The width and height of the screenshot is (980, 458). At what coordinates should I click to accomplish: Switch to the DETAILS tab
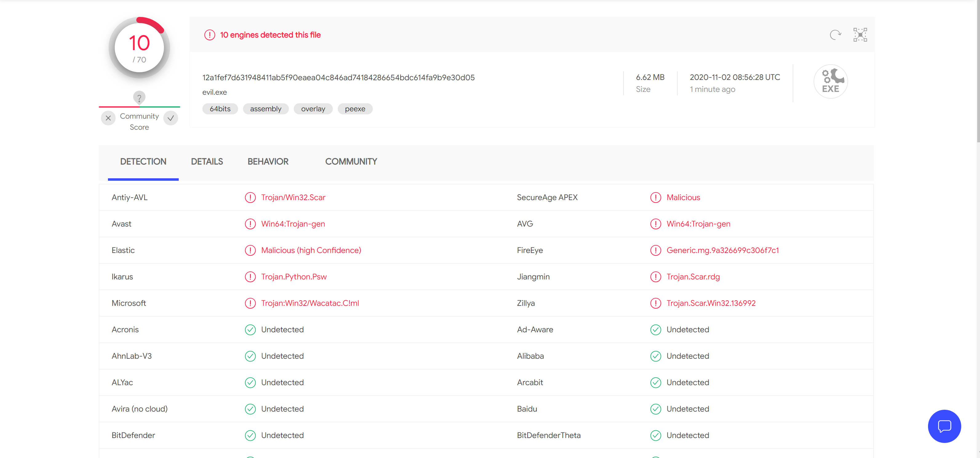tap(207, 162)
